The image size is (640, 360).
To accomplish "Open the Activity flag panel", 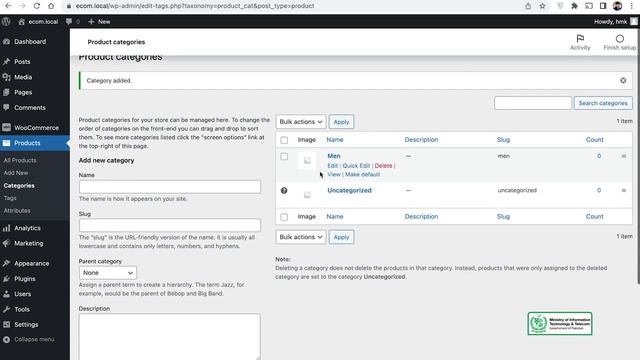I will (x=580, y=42).
